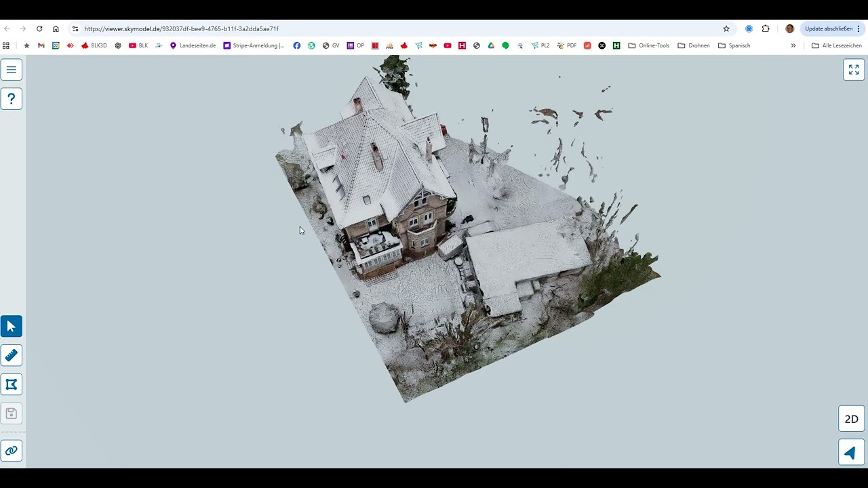This screenshot has height=488, width=868.
Task: Open the Stripe-Anmeldung bookmark
Action: tap(254, 45)
